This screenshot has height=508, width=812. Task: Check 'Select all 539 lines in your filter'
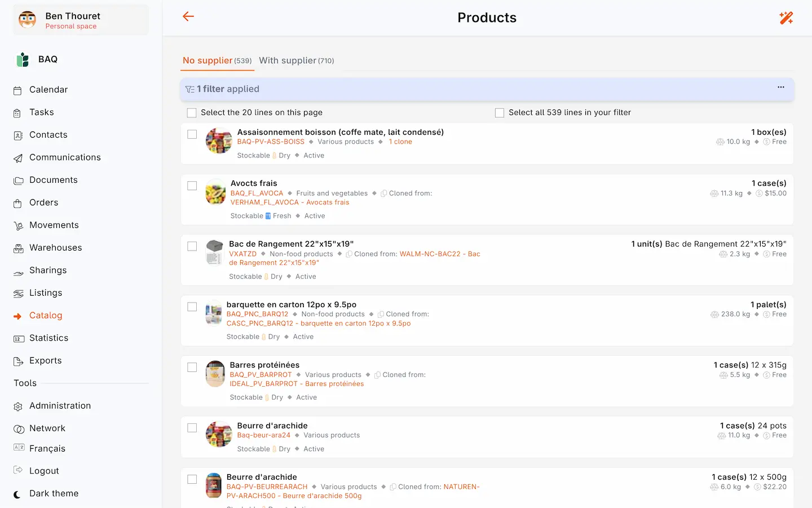pos(500,113)
